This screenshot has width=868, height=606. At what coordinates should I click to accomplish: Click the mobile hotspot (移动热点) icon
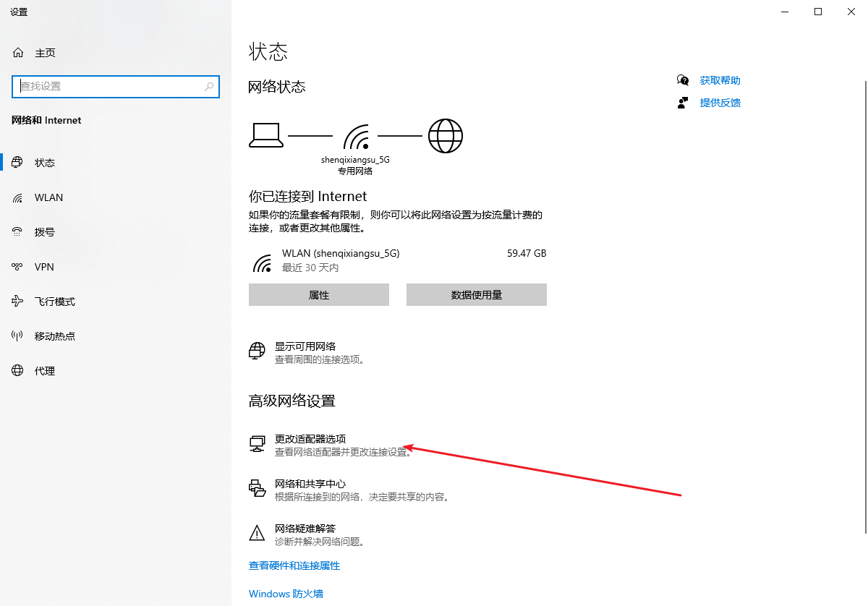point(18,336)
